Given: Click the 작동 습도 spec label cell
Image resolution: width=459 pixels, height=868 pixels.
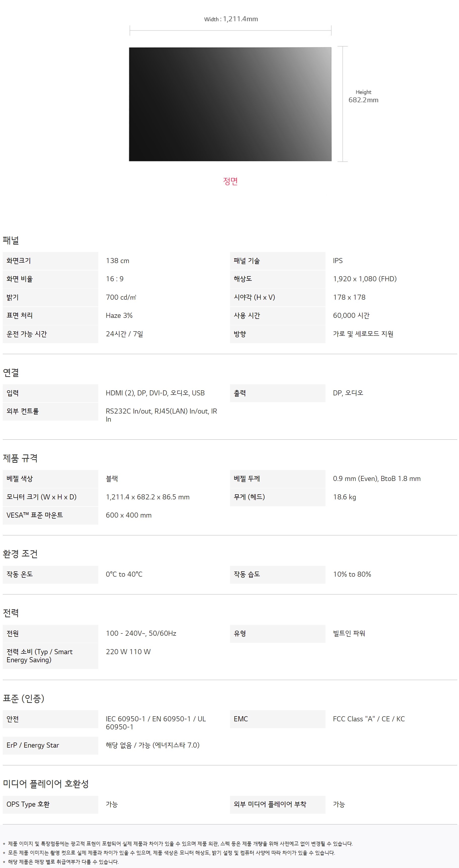Looking at the screenshot, I should pyautogui.click(x=277, y=575).
